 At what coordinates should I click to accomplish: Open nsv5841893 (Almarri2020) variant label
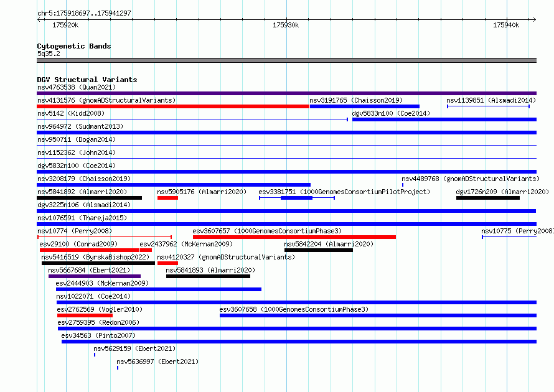click(210, 270)
